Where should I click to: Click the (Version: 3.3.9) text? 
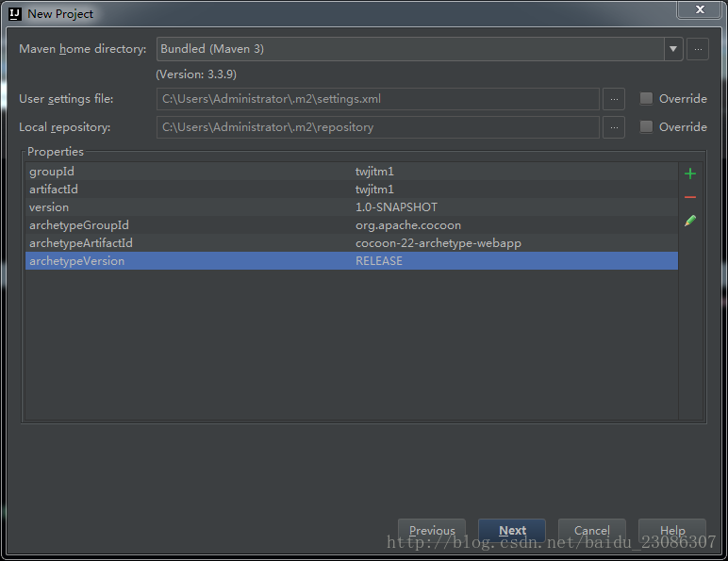[196, 74]
